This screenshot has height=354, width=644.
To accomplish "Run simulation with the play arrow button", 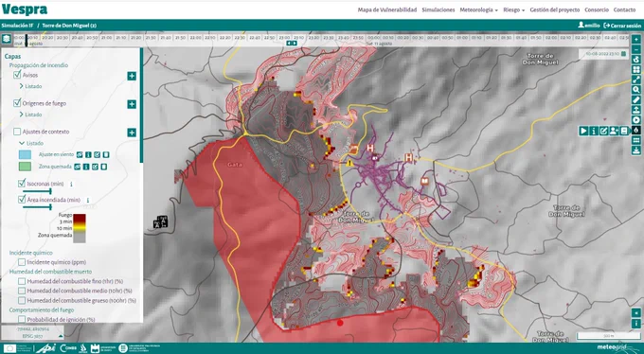I will (x=583, y=131).
